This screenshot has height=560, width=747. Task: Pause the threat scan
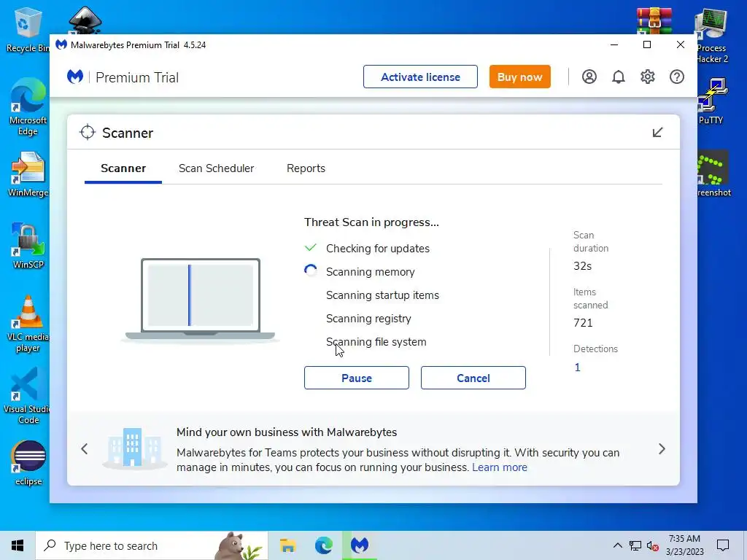pyautogui.click(x=356, y=378)
